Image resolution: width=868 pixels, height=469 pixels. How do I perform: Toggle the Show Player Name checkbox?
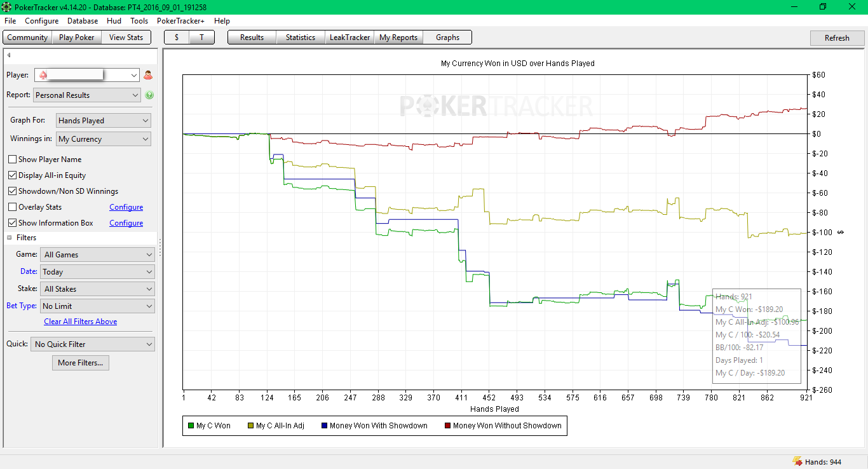coord(13,160)
